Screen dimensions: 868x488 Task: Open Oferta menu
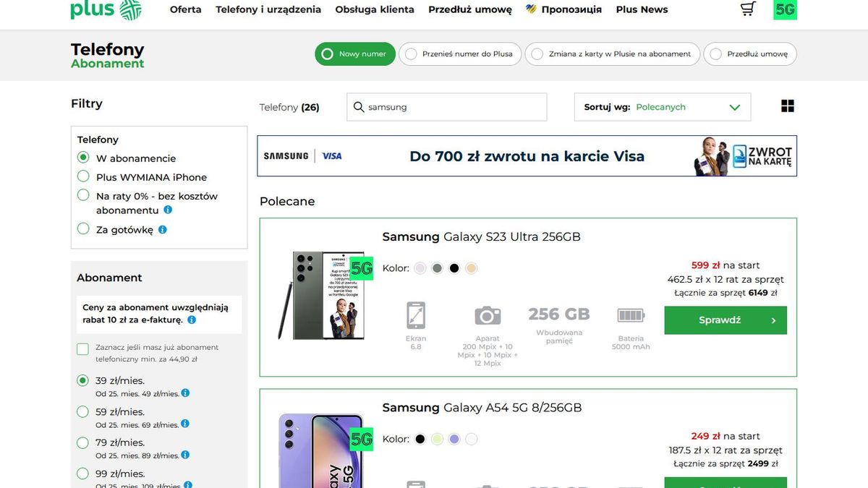(x=186, y=9)
